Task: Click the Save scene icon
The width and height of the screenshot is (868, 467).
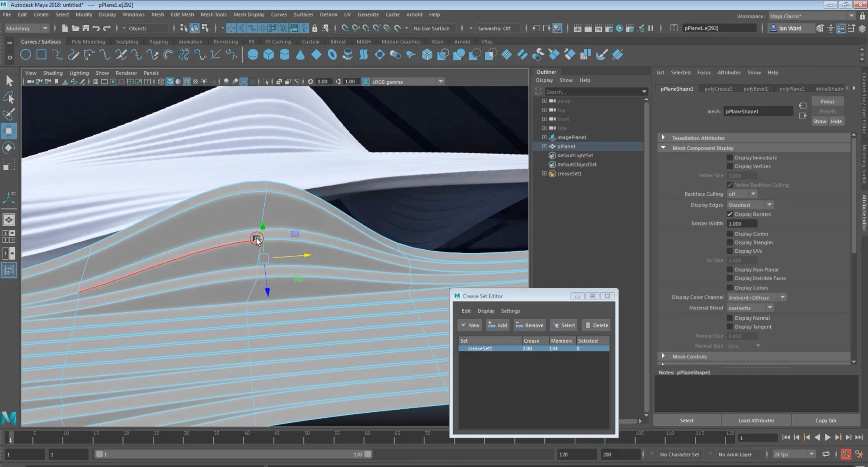Action: pyautogui.click(x=85, y=28)
